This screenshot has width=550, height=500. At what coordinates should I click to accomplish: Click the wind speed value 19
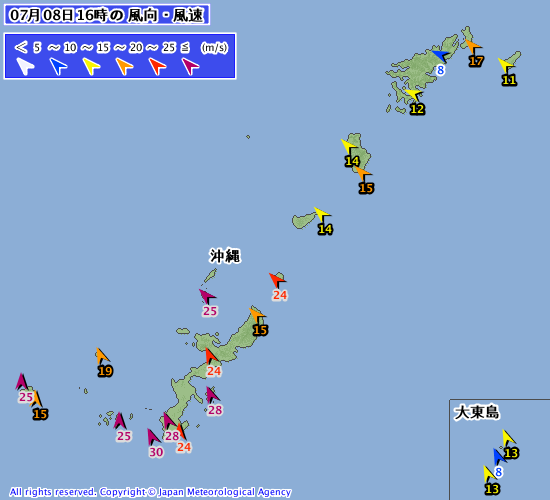pyautogui.click(x=105, y=371)
